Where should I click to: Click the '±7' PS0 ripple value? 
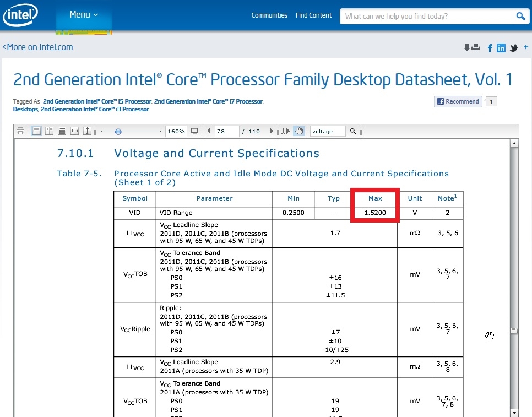[x=335, y=332]
